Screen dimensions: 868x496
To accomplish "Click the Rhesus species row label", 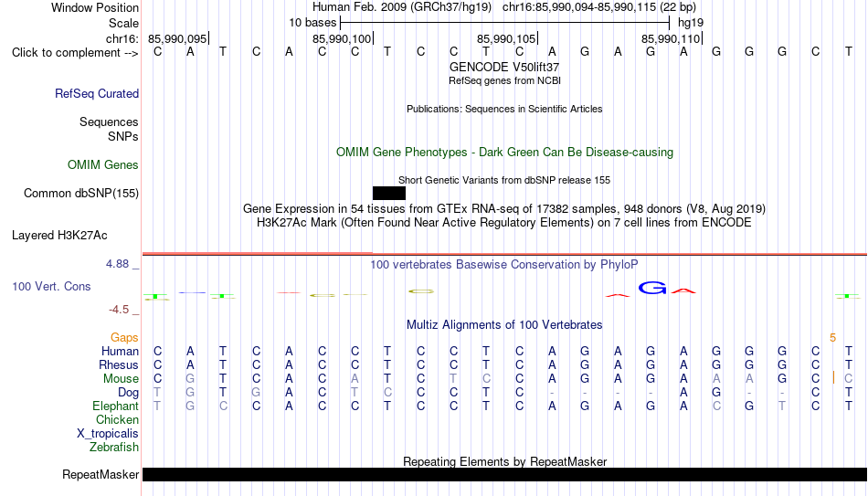I will tap(119, 364).
